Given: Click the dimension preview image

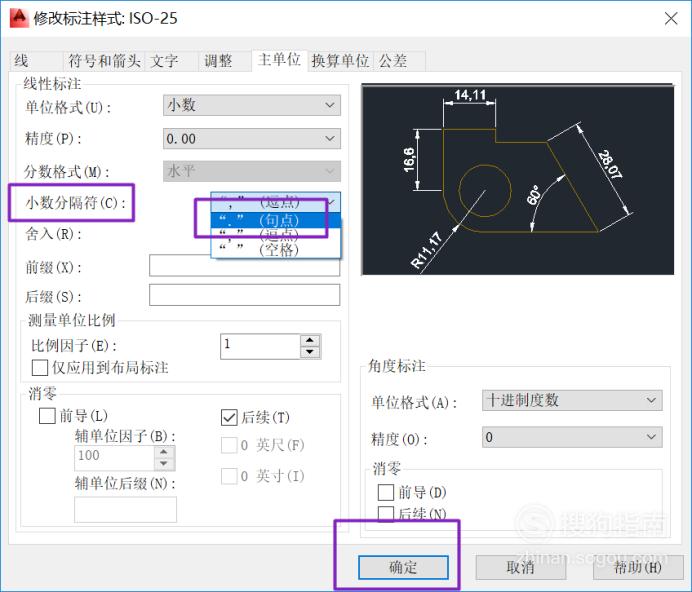Looking at the screenshot, I should 518,180.
